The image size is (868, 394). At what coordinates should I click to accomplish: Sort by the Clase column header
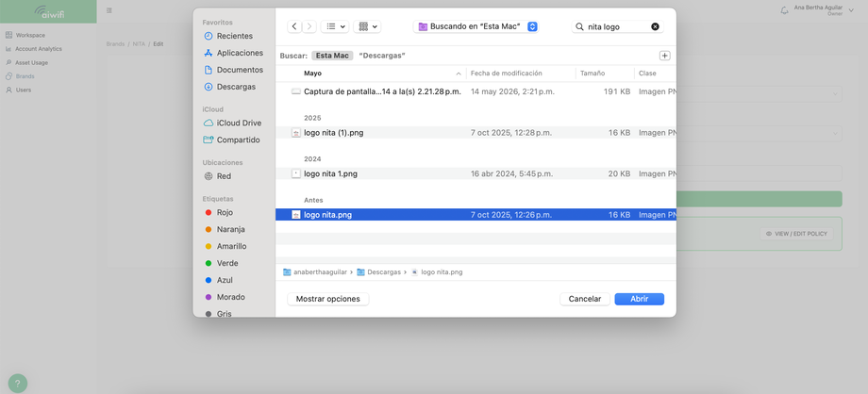tap(647, 74)
